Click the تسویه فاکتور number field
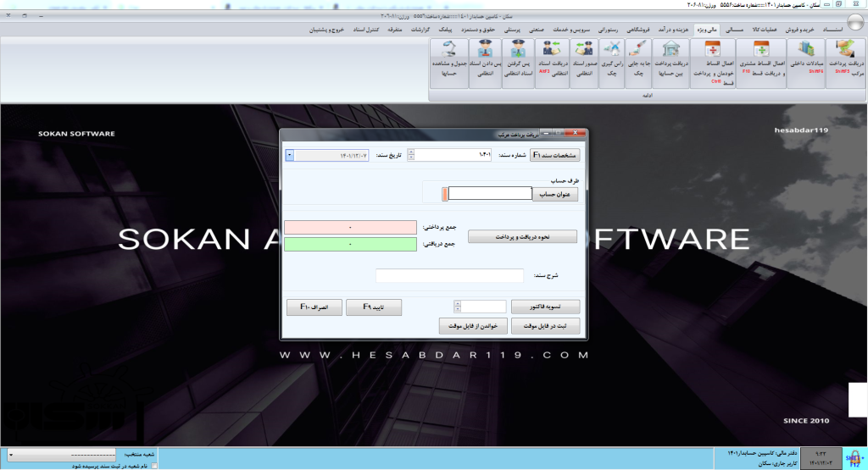Screen dimensions: 868x470 click(483, 307)
